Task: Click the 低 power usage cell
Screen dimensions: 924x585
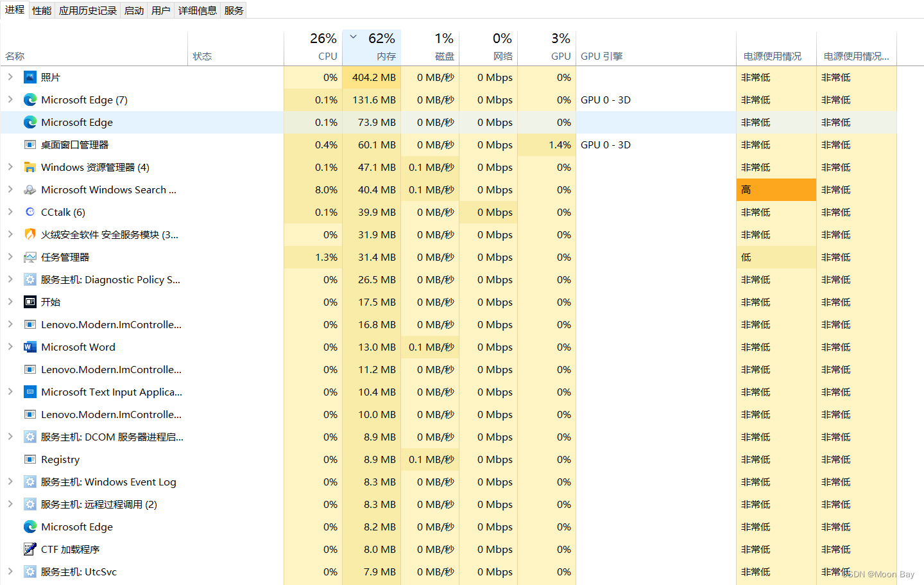Action: (x=776, y=257)
